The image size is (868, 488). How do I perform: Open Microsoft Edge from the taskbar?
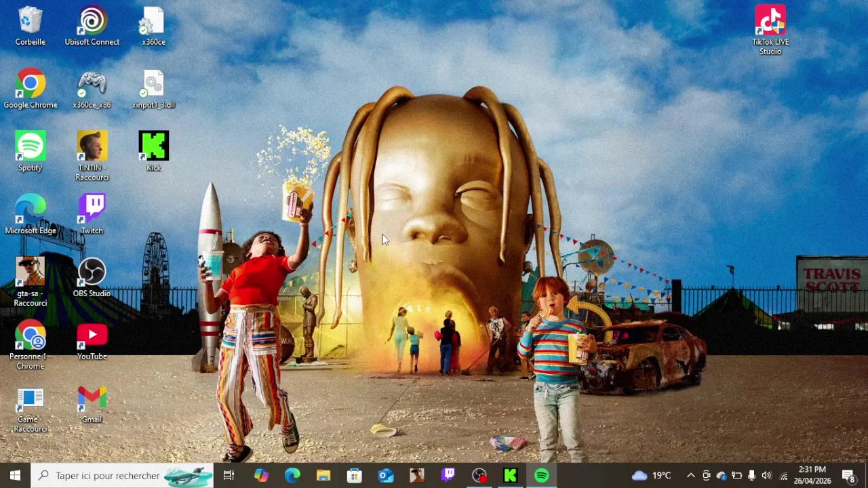(292, 476)
